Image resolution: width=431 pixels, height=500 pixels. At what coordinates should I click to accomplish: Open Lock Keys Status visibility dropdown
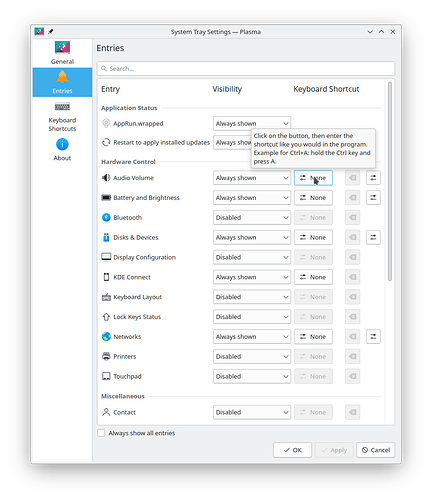(252, 317)
